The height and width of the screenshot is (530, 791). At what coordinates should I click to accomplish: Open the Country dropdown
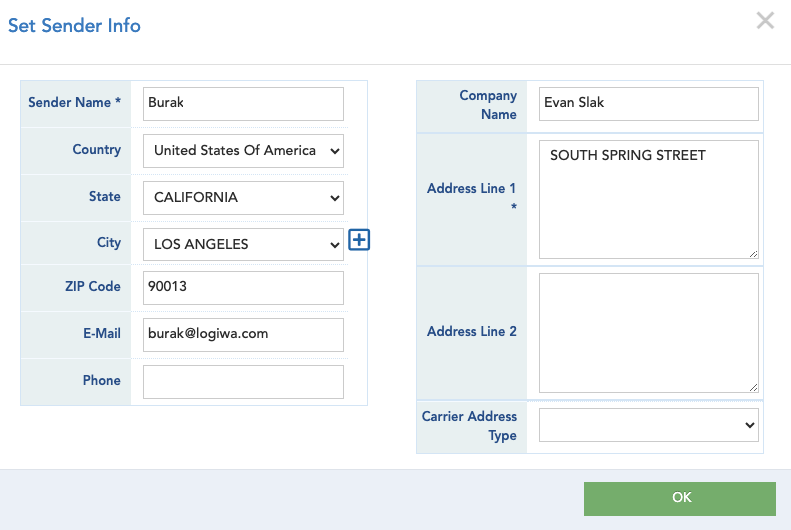pyautogui.click(x=243, y=151)
